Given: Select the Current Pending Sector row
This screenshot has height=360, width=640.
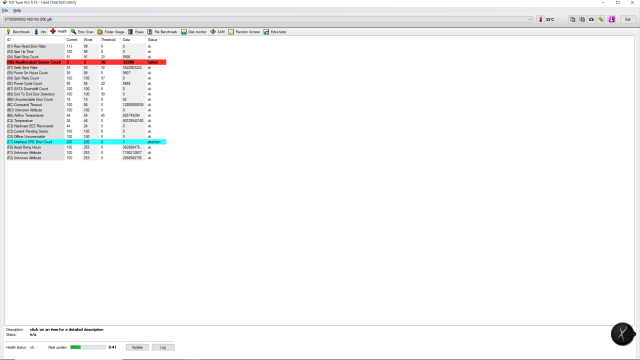Looking at the screenshot, I should (x=86, y=131).
